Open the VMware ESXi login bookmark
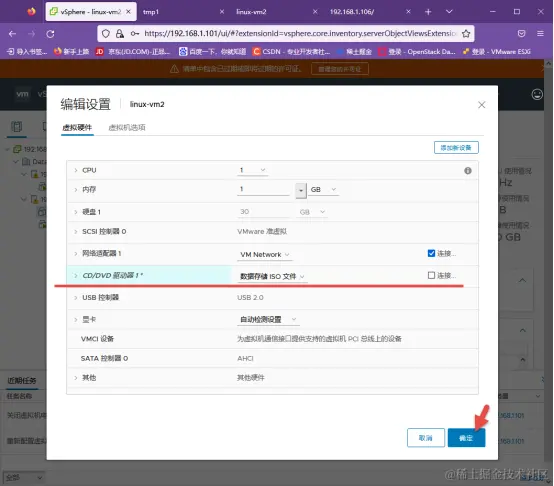554x486 pixels. click(497, 52)
